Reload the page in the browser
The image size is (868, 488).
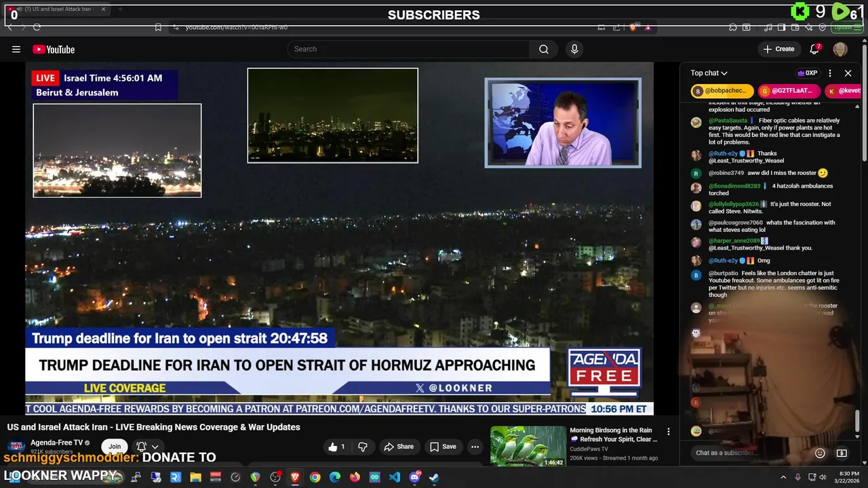pyautogui.click(x=37, y=27)
